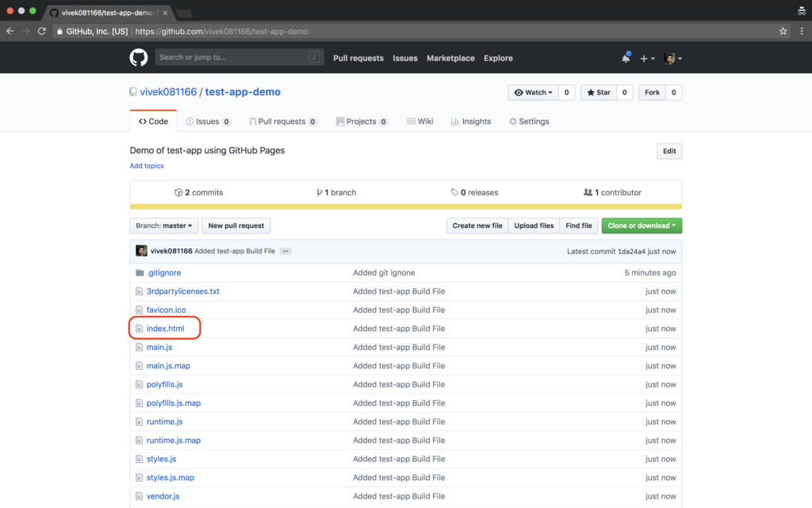Switch to the Code tab
Screen dimensions: 812x508
pyautogui.click(x=153, y=121)
